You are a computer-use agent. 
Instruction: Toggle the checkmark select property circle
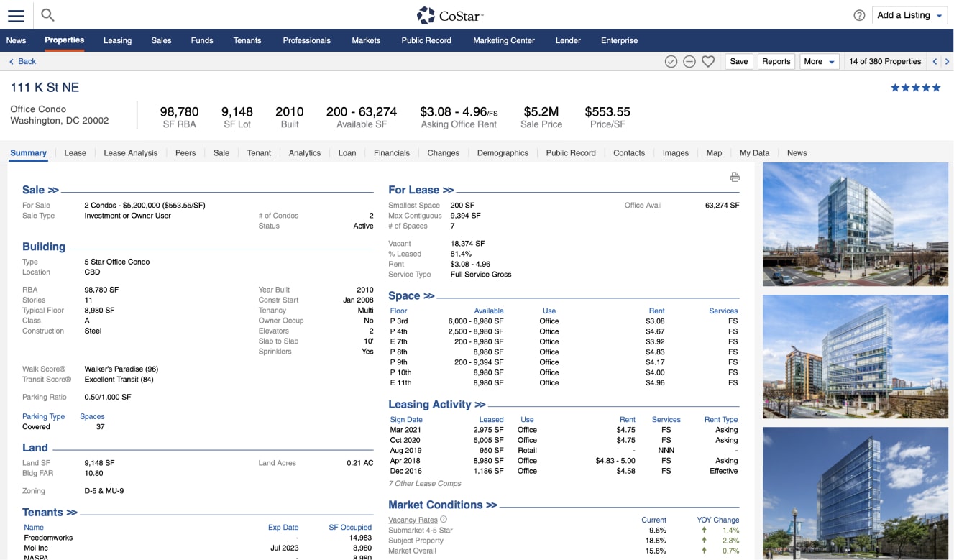click(671, 62)
